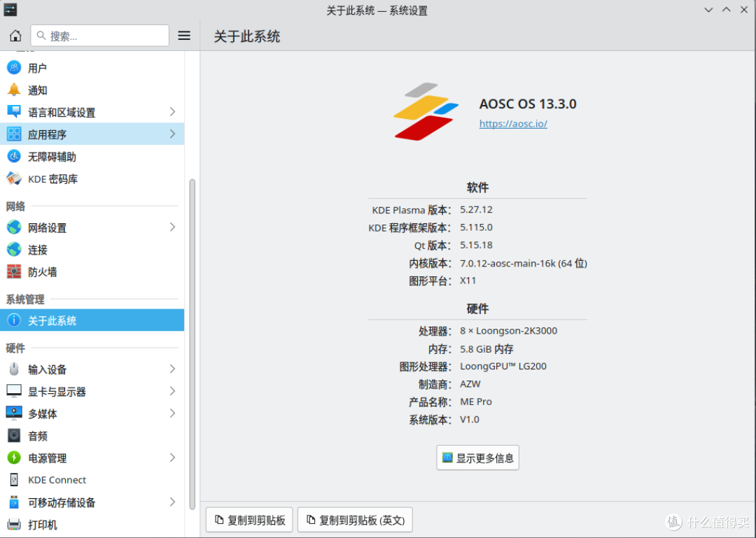
Task: Click the AOSC OS logo image
Action: coord(426,111)
